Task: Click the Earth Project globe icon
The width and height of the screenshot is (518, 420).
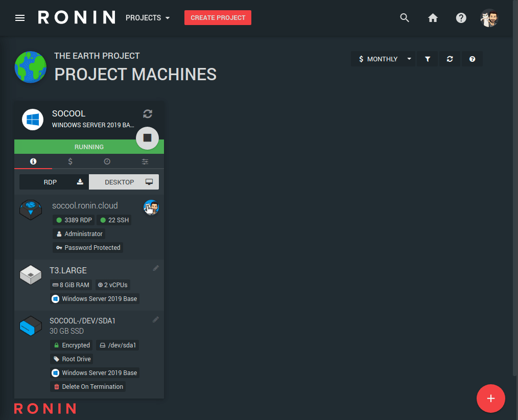Action: pyautogui.click(x=30, y=67)
